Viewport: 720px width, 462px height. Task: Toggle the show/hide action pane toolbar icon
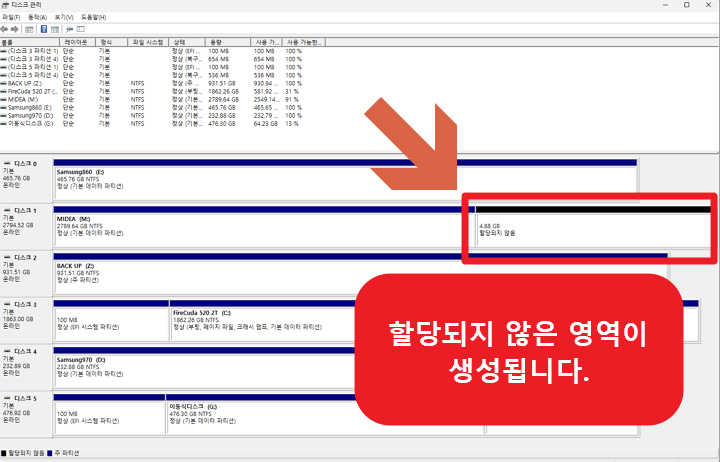tap(55, 29)
